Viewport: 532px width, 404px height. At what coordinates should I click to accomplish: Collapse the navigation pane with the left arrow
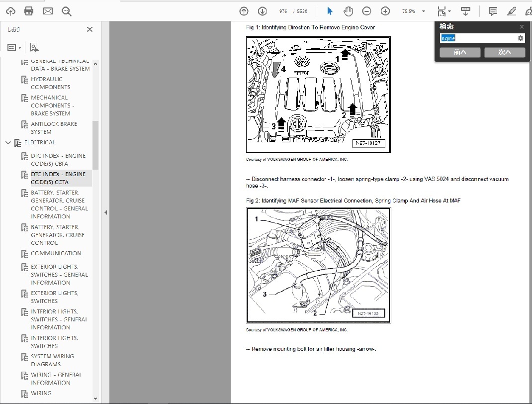[x=105, y=212]
